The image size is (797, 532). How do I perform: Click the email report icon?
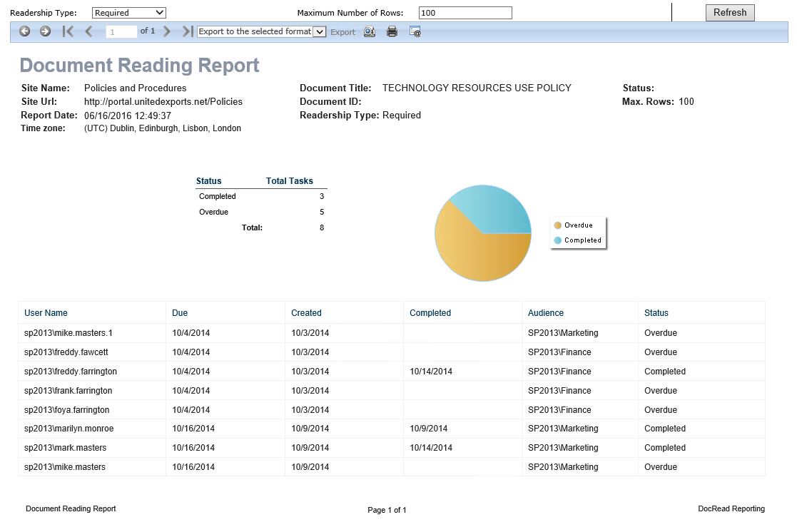click(x=415, y=31)
